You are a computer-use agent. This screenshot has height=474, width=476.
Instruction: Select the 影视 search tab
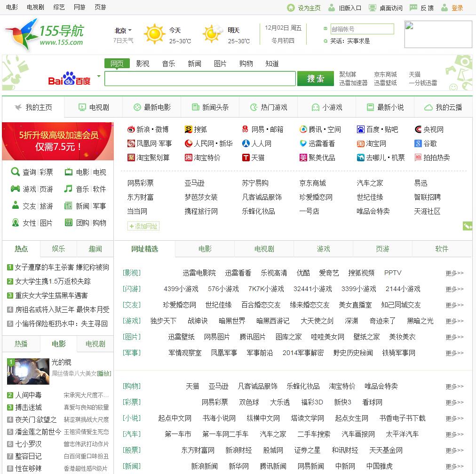click(143, 63)
